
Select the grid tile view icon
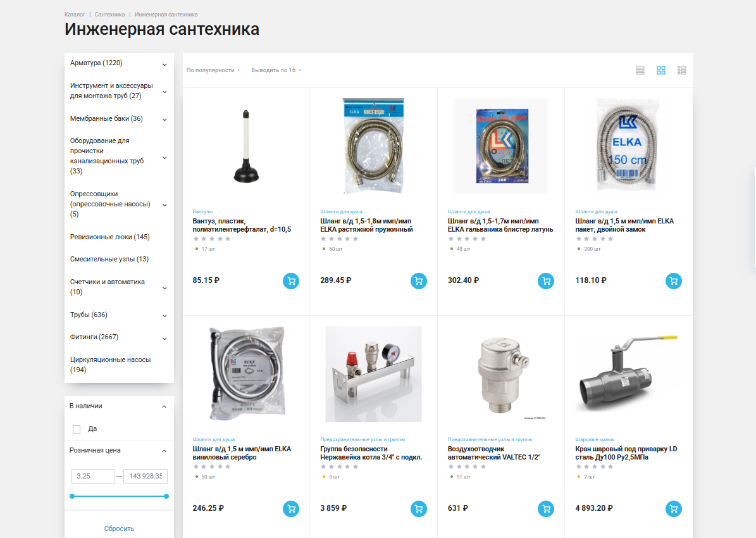coord(661,70)
